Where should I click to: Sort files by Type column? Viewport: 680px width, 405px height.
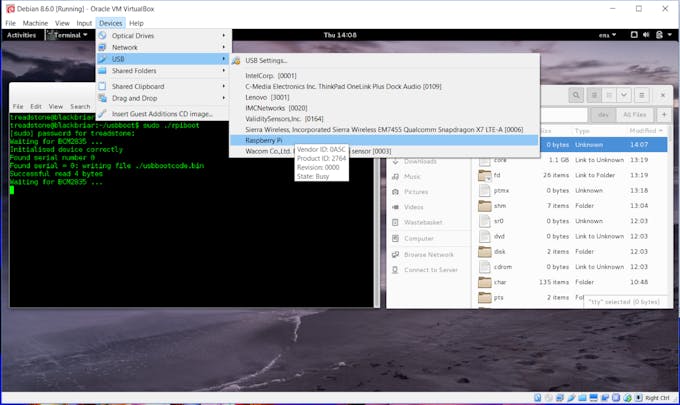pos(582,131)
